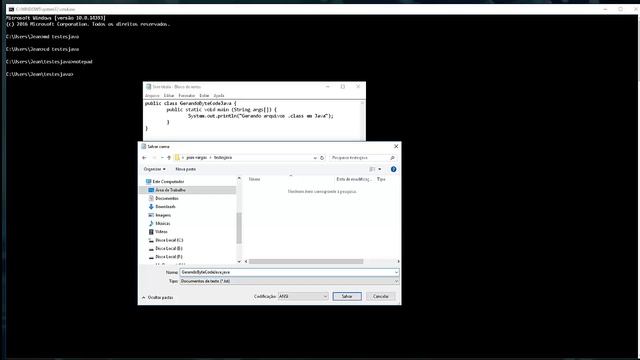Click the search magnifier icon in the dialog
Viewport: 640px width, 360px height.
(x=392, y=158)
